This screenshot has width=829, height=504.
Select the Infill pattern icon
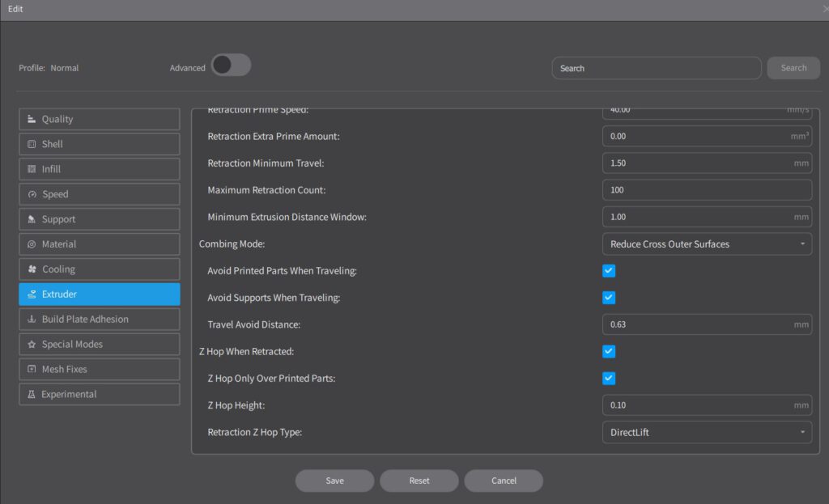pyautogui.click(x=32, y=169)
